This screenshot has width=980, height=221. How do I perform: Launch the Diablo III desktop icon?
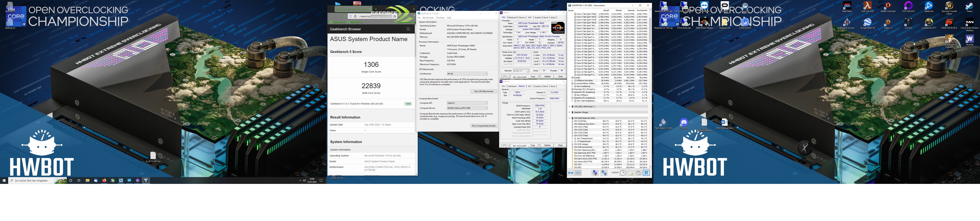[x=888, y=23]
